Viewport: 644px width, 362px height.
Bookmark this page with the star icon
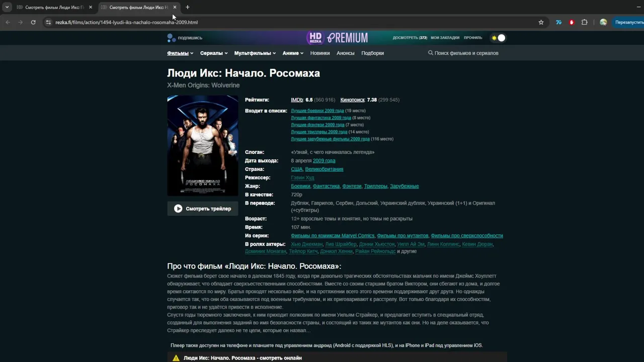541,22
